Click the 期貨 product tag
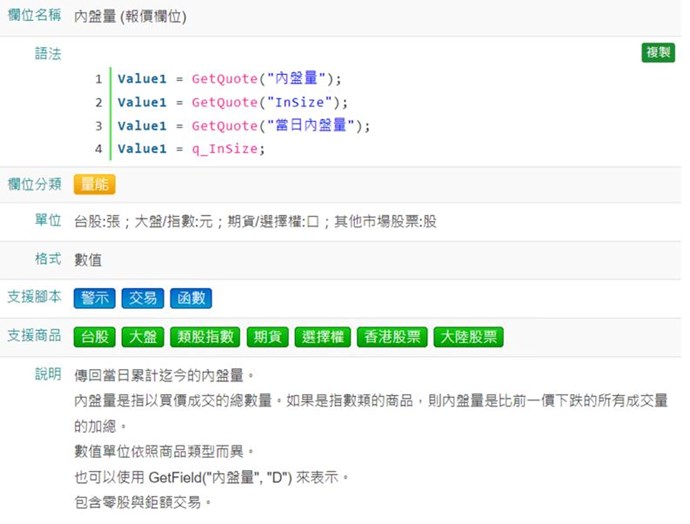The height and width of the screenshot is (524, 690). [x=267, y=337]
